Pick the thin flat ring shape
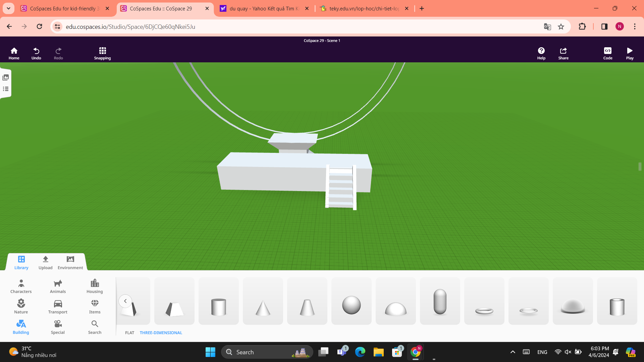The width and height of the screenshot is (644, 362). pos(529,301)
